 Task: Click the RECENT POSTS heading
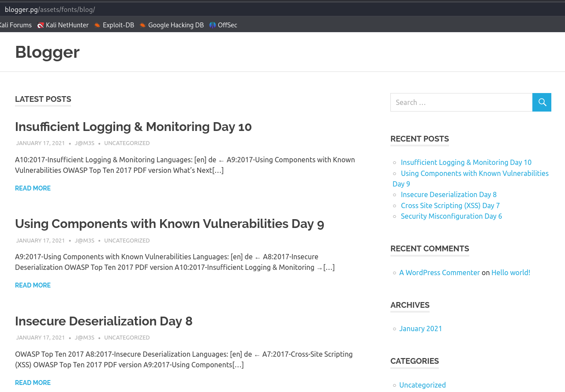[x=419, y=139]
